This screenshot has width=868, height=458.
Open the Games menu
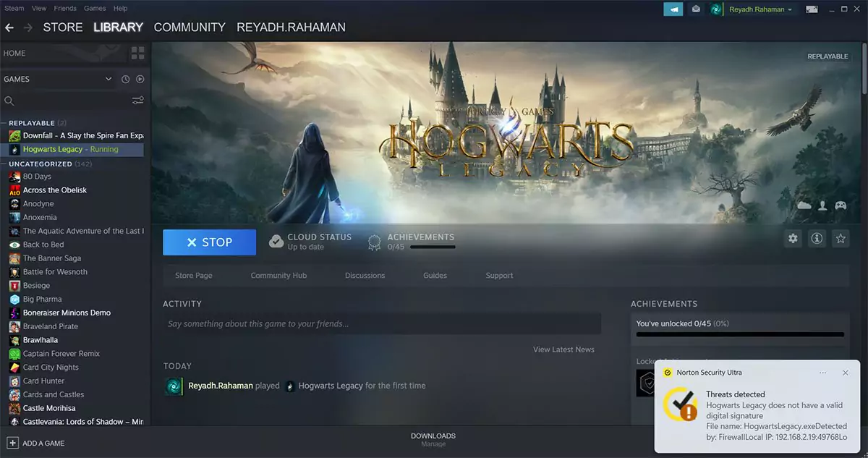pyautogui.click(x=95, y=8)
